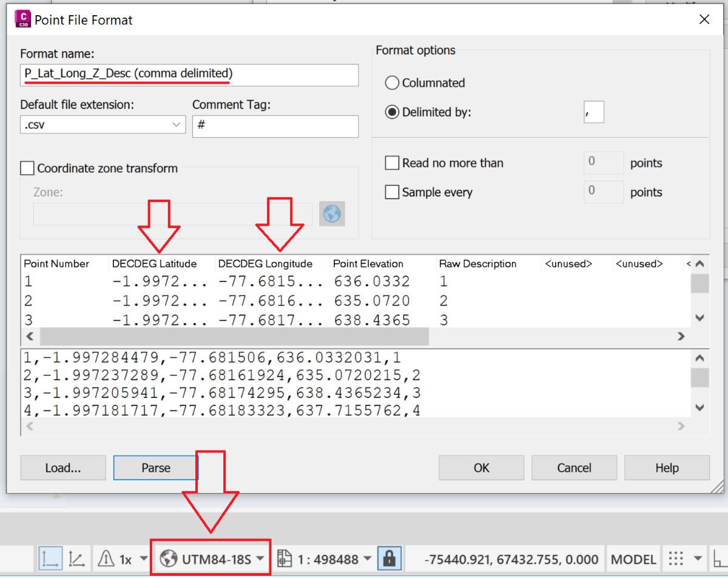Screen dimensions: 728x578
Task: Click the column grid horizontal scrollbar thumb
Action: point(234,336)
